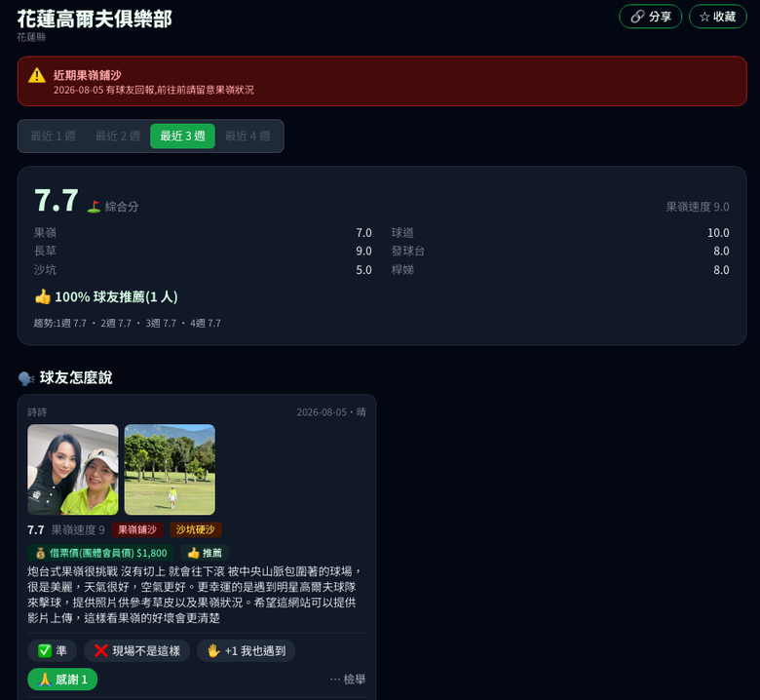Click the 球友怎麼說 section heading
This screenshot has width=760, height=700.
click(76, 377)
